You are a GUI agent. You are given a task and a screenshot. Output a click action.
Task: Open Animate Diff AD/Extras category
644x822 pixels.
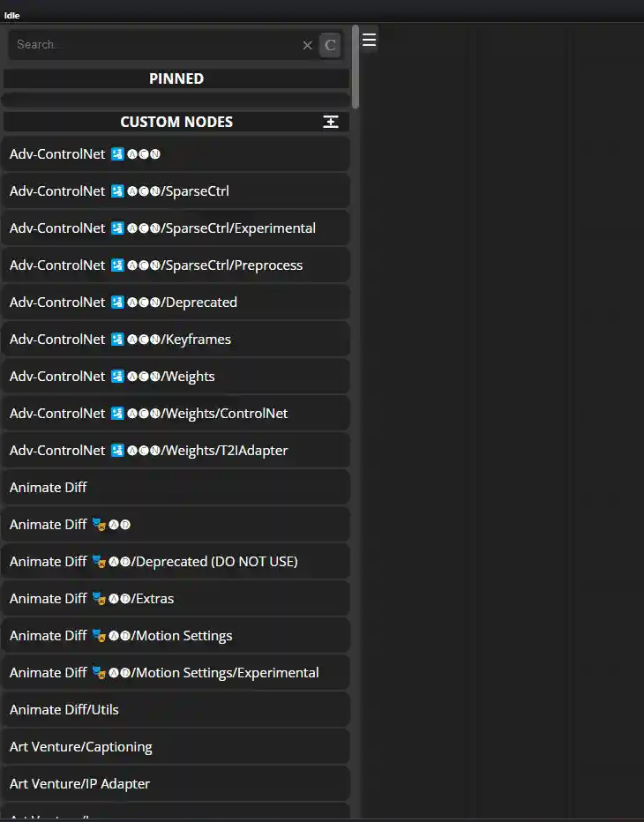[x=176, y=599]
